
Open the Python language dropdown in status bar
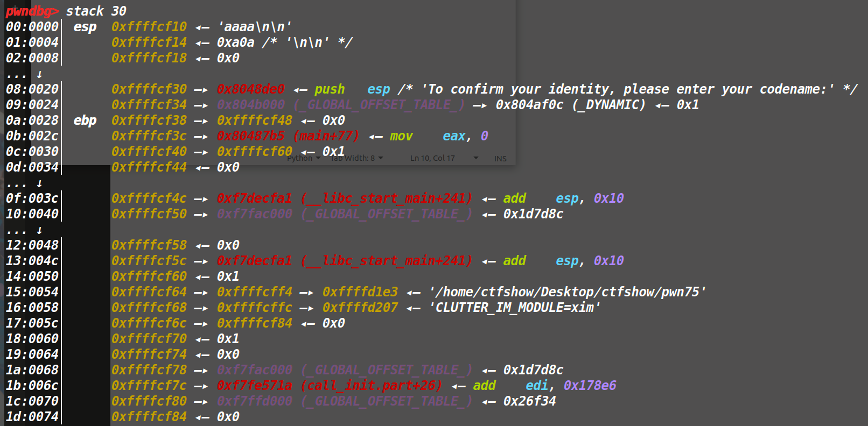coord(303,158)
